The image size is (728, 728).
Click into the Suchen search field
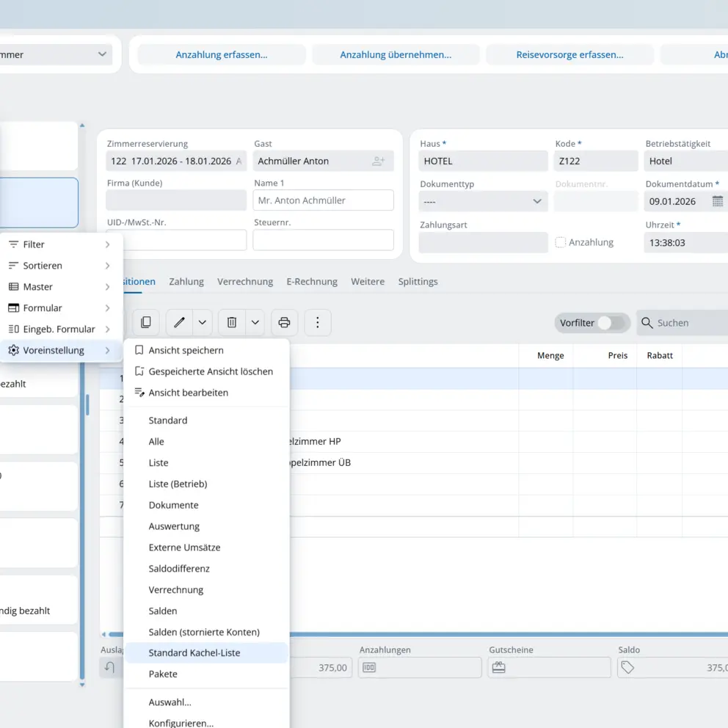point(686,323)
